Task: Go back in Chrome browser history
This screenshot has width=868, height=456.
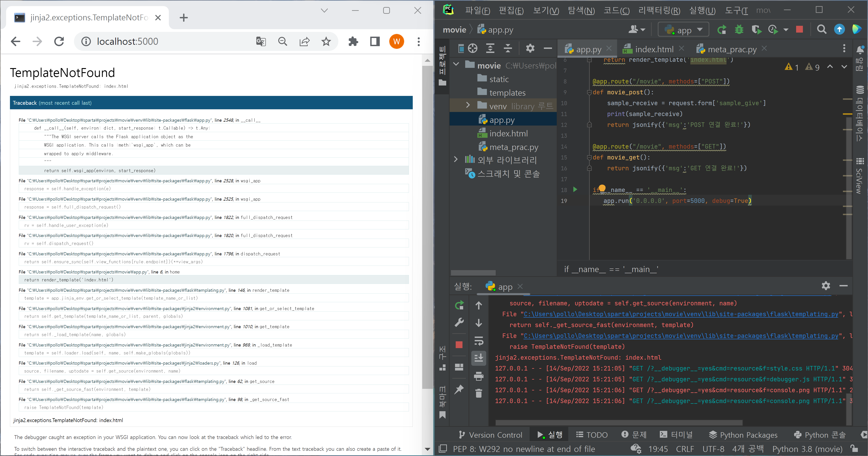Action: 16,41
